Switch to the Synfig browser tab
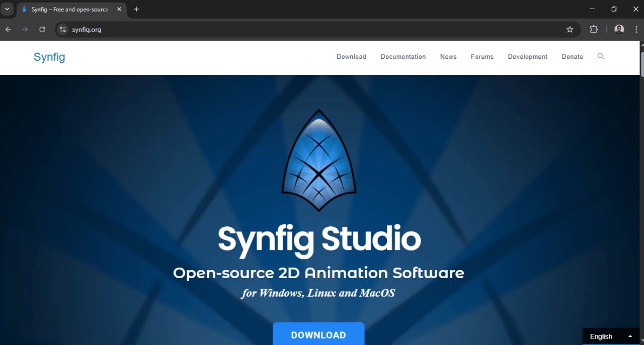Viewport: 644px width, 345px height. click(x=70, y=9)
